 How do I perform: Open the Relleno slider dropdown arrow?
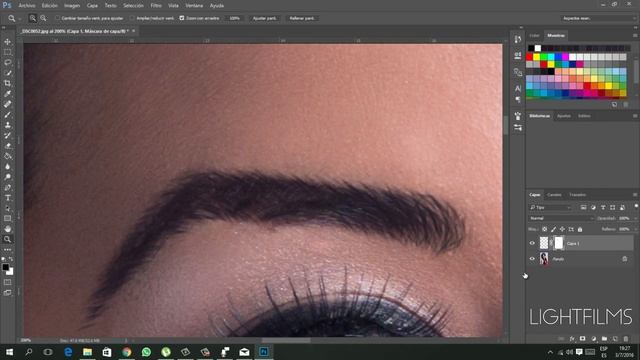click(635, 229)
